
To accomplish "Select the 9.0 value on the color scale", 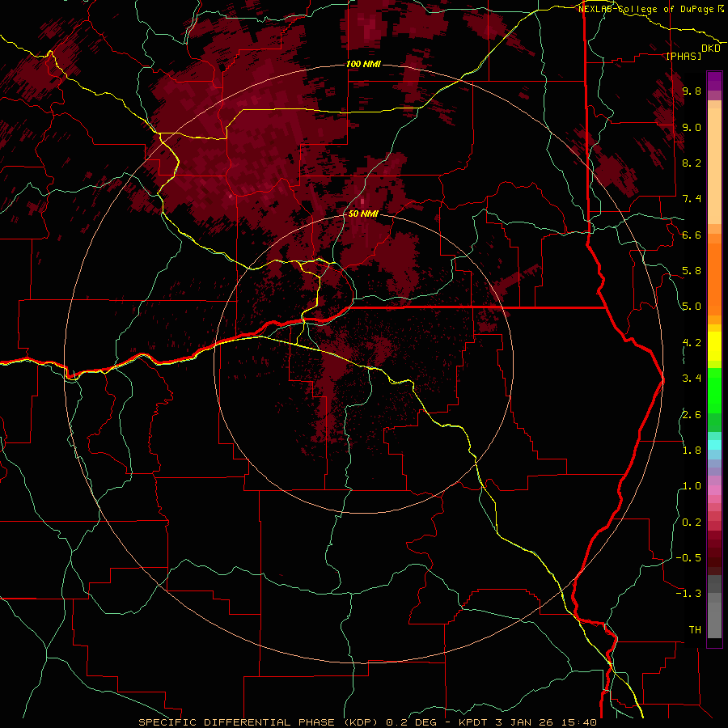I will [692, 127].
